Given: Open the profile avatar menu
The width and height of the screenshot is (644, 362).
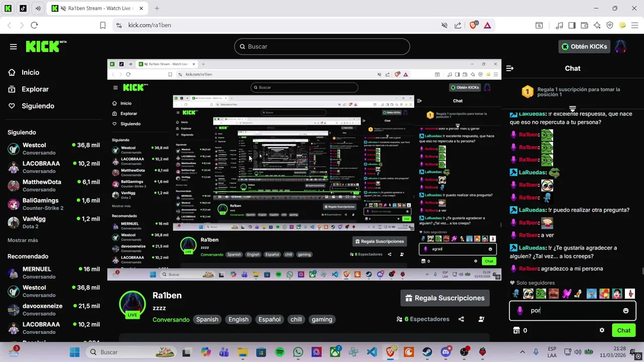Looking at the screenshot, I should (x=620, y=47).
